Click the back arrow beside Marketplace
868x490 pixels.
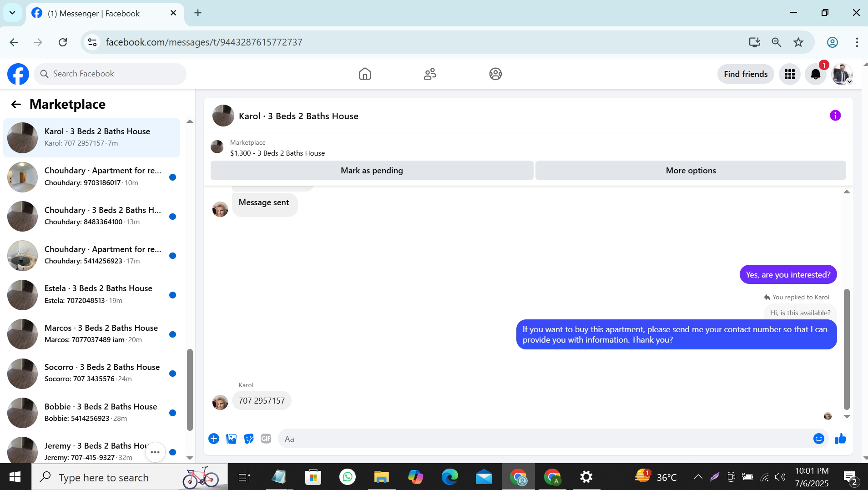16,104
